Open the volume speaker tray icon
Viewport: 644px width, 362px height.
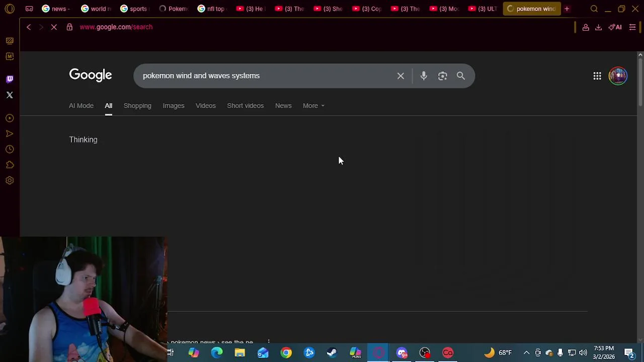[x=583, y=353]
